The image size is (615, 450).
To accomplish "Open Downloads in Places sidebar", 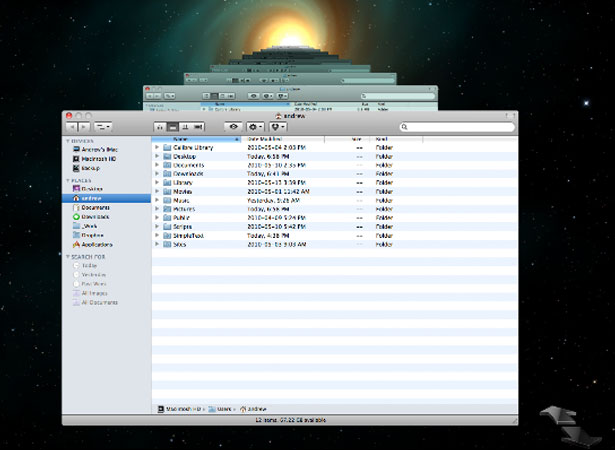I will (91, 217).
